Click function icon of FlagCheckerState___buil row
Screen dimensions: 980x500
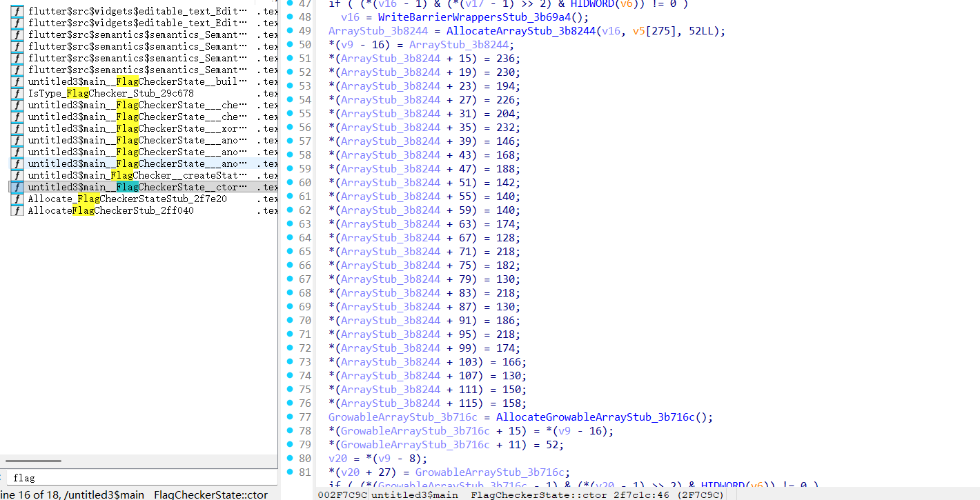pyautogui.click(x=17, y=81)
